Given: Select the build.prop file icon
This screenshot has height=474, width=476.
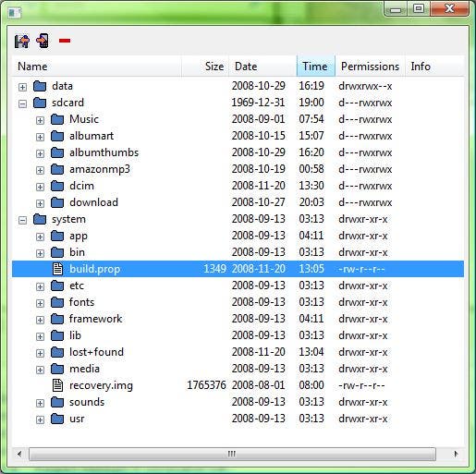Looking at the screenshot, I should click(x=57, y=269).
